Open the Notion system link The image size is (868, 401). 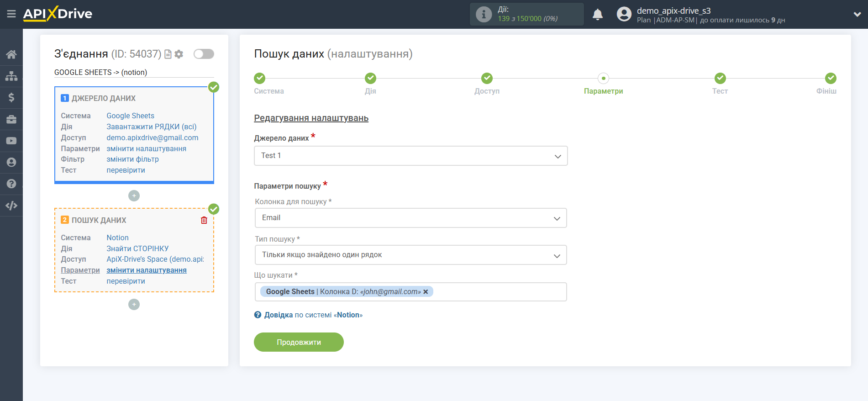[x=118, y=238]
